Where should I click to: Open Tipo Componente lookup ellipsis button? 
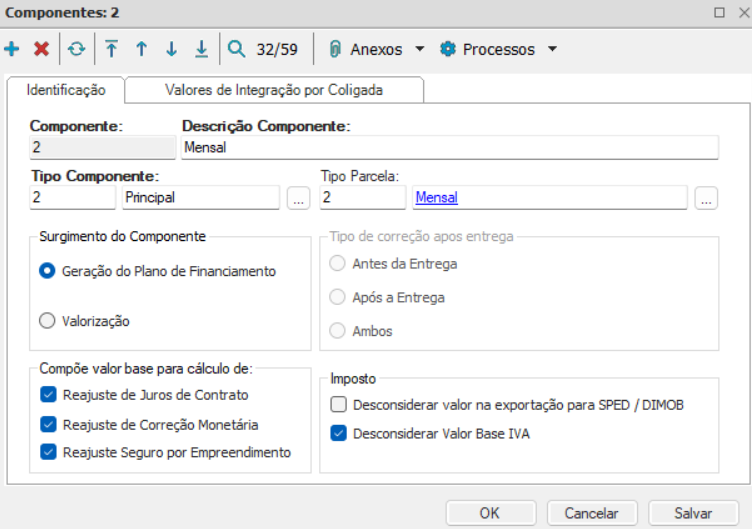pos(298,198)
